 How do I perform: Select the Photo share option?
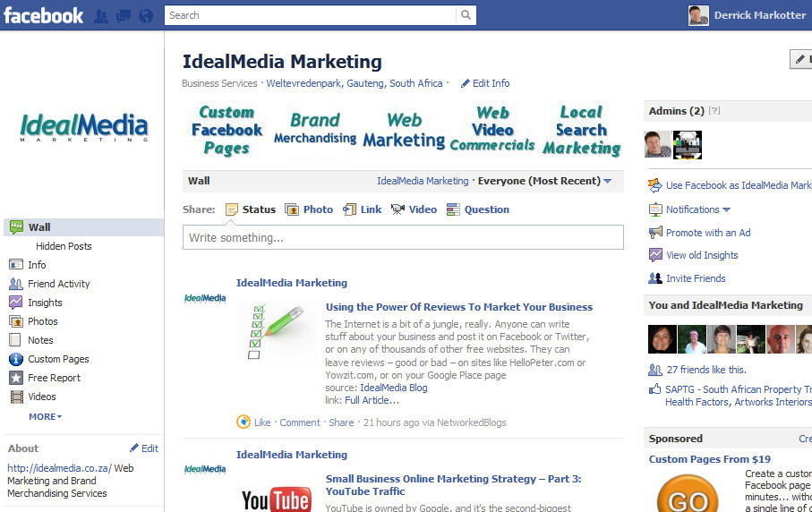[309, 209]
